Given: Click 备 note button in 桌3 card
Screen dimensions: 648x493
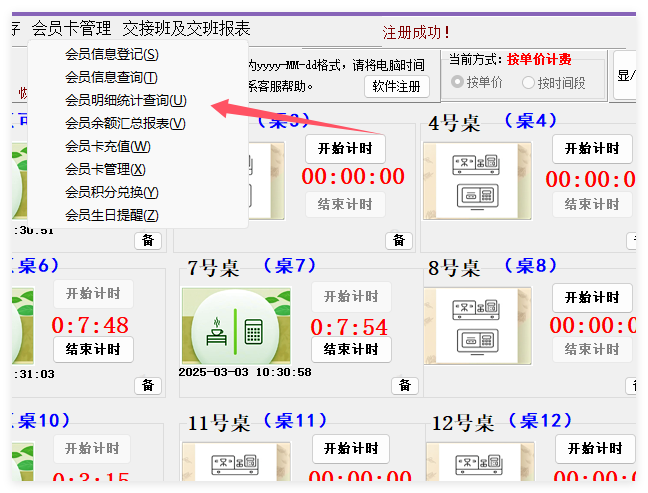Looking at the screenshot, I should coord(399,241).
